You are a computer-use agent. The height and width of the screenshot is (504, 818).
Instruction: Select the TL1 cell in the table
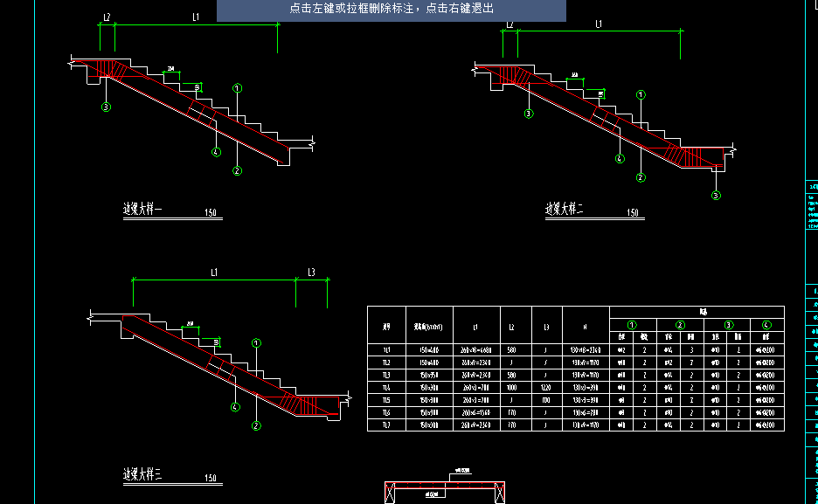[x=386, y=350]
